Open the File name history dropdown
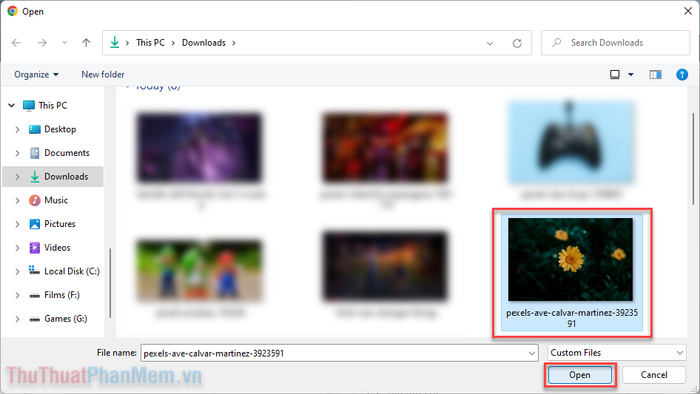 [532, 353]
